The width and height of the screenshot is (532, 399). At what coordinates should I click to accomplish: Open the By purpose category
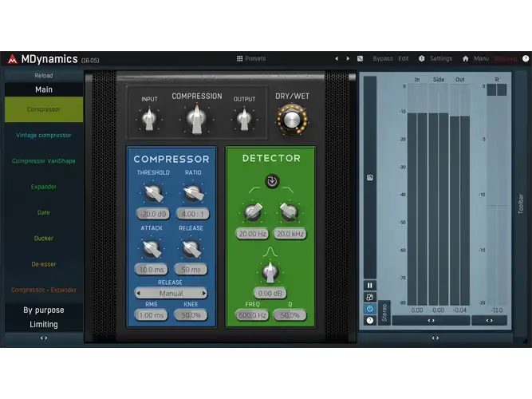[44, 310]
